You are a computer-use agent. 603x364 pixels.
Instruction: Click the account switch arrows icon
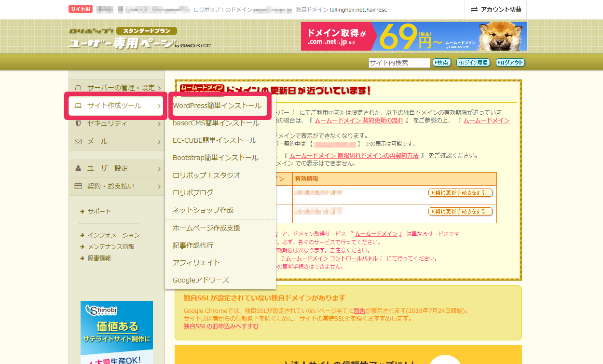click(x=474, y=9)
